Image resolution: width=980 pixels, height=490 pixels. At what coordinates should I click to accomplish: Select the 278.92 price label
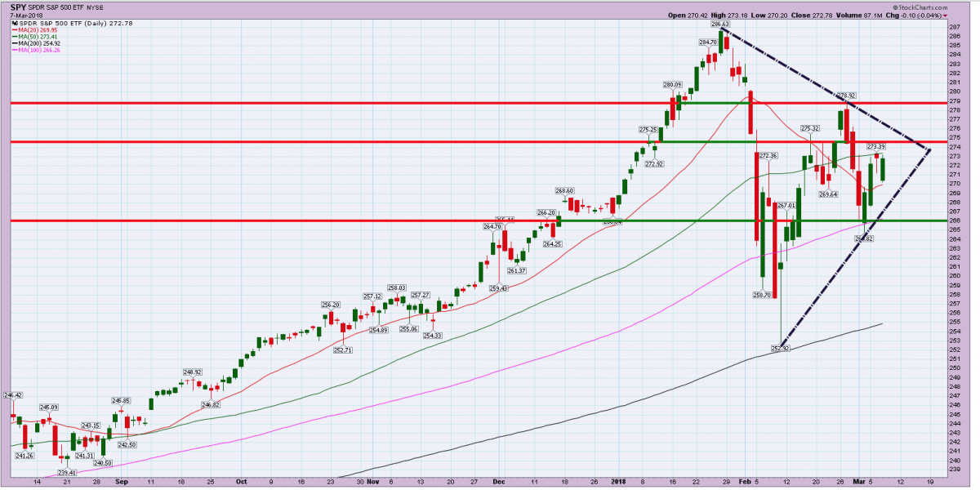pos(846,95)
